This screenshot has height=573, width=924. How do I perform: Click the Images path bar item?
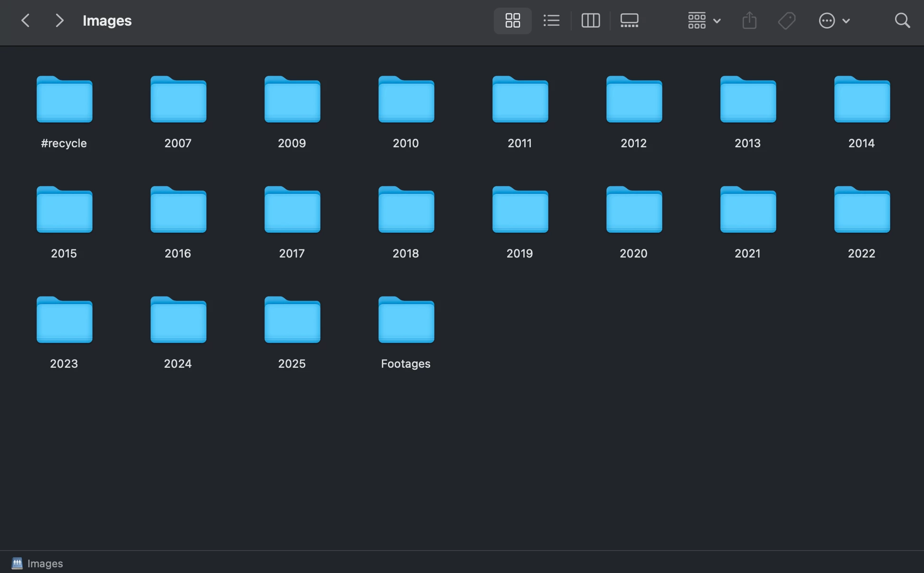(x=45, y=563)
